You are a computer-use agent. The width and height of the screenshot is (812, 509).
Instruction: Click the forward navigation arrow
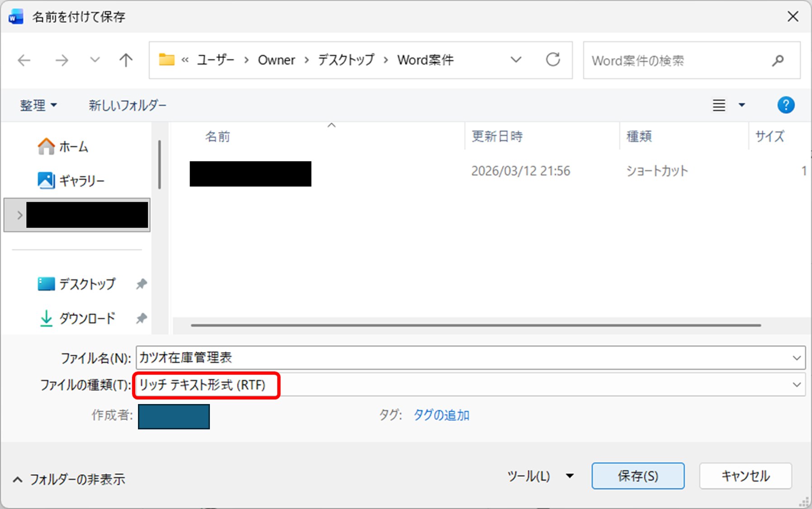pos(62,60)
